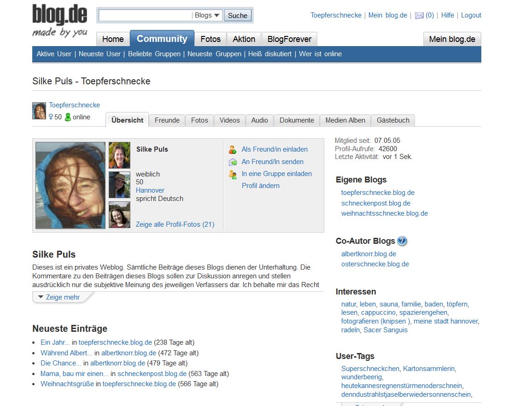The height and width of the screenshot is (406, 532).
Task: Open the Community main tab
Action: pyautogui.click(x=162, y=38)
